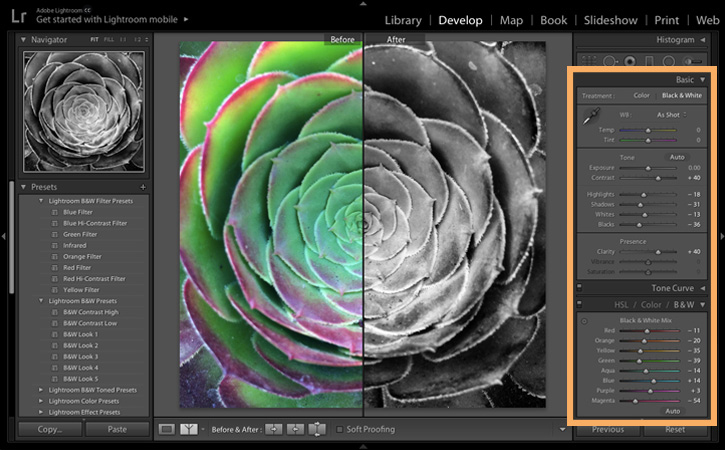The height and width of the screenshot is (450, 725).
Task: Select the Spot Removal tool icon
Action: coord(610,61)
